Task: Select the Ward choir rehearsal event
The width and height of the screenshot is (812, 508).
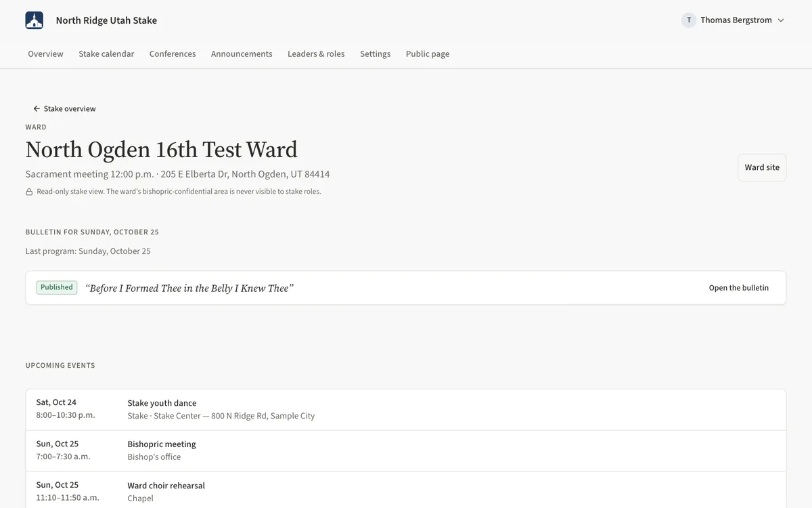Action: (406, 490)
